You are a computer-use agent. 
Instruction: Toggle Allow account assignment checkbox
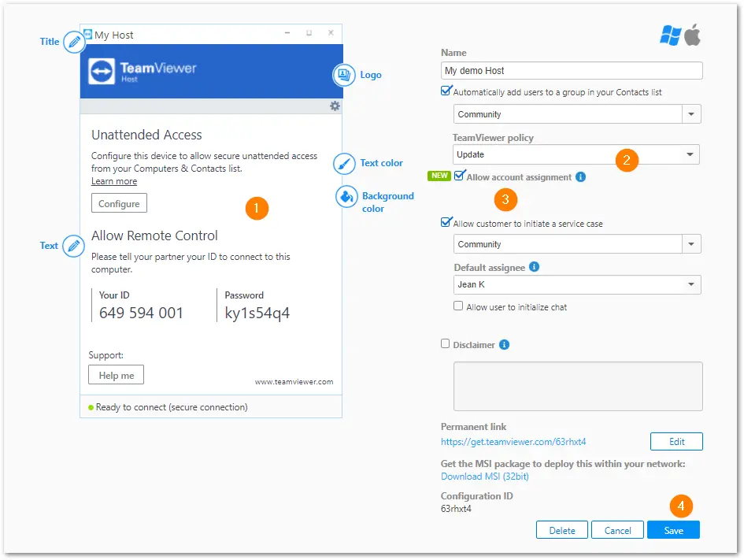[459, 175]
